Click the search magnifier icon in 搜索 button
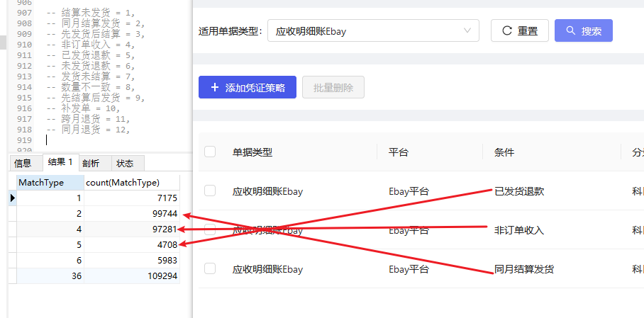 571,30
